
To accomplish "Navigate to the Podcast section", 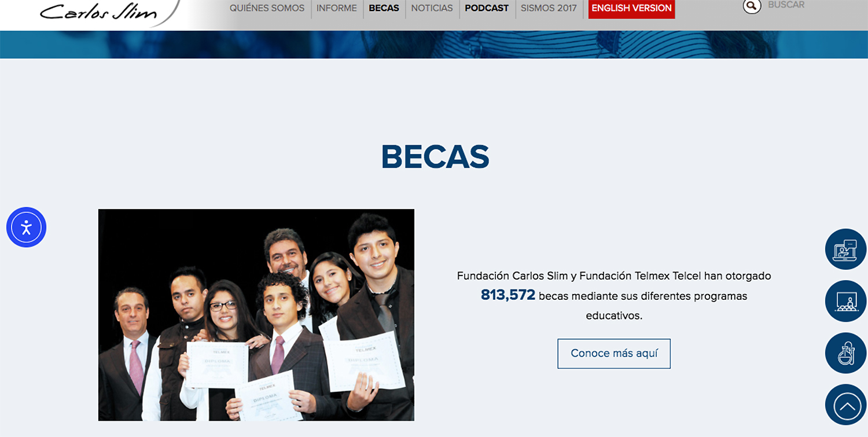I will [487, 8].
